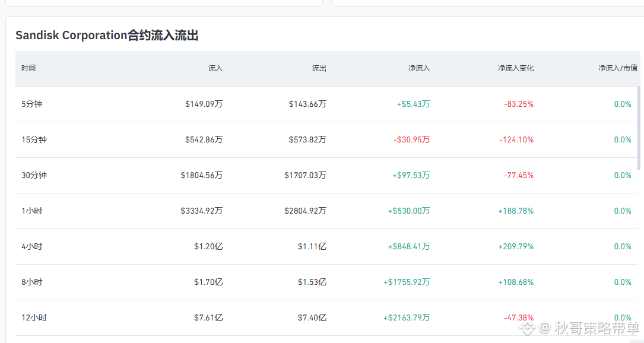Click inflow value $1804.56万
Screen dimensions: 644x343
click(202, 176)
